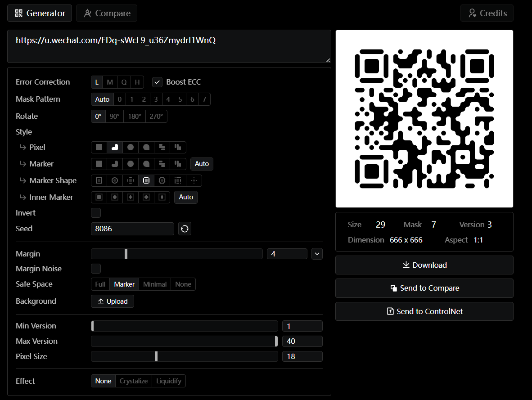This screenshot has width=532, height=400.
Task: Pick horizontal bars pixel style icon
Action: 162,147
